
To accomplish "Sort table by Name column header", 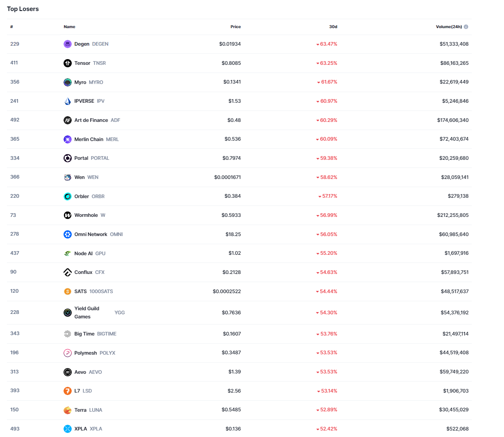I will pyautogui.click(x=69, y=27).
